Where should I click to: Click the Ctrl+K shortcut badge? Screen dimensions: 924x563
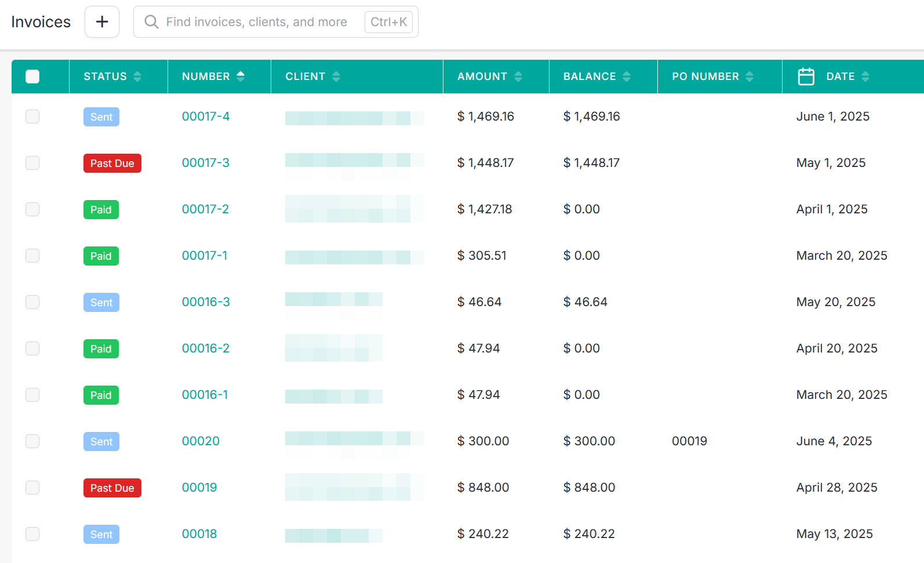click(388, 22)
